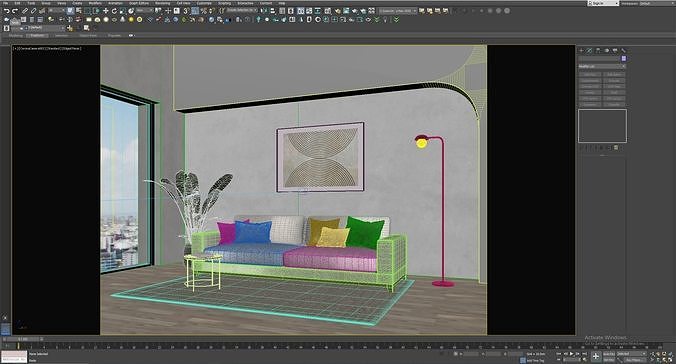This screenshot has height=364, width=676.
Task: Switch to the Object Paint ribbon tab
Action: [88, 35]
